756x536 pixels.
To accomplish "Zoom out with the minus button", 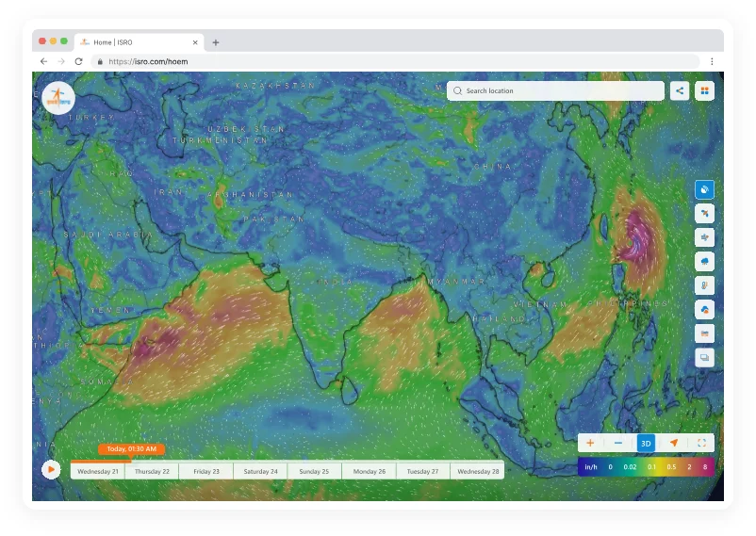I will [x=618, y=443].
